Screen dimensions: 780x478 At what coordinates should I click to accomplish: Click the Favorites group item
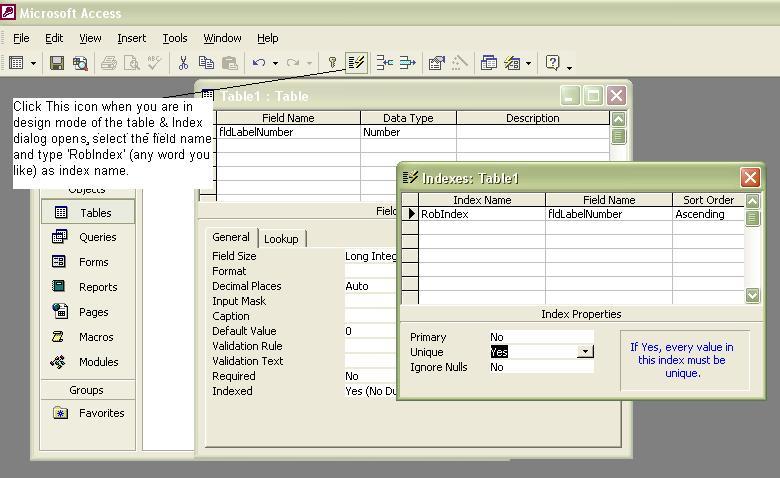[101, 413]
